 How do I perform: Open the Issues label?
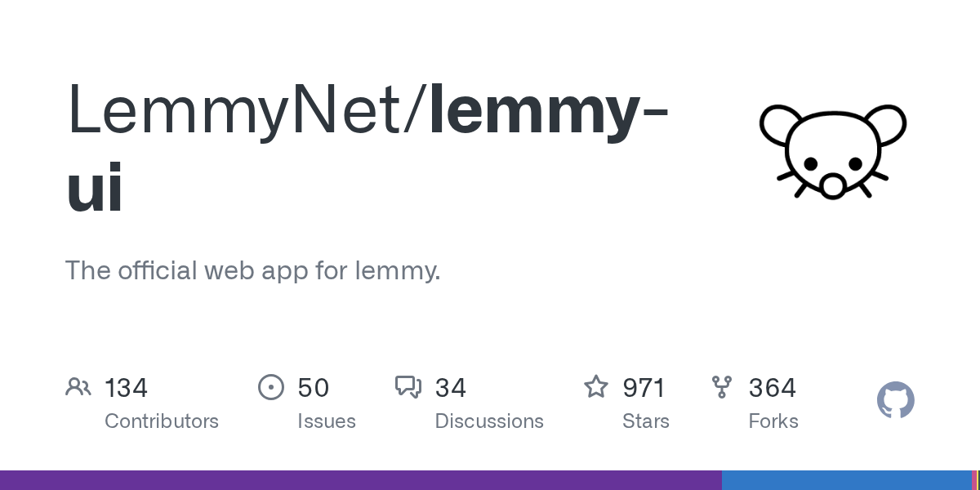coord(327,421)
